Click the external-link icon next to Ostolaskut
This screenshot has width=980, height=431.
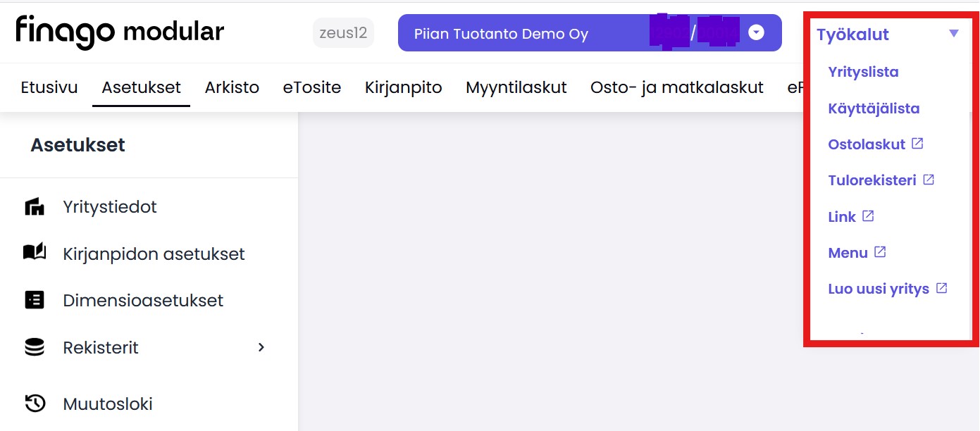click(917, 143)
